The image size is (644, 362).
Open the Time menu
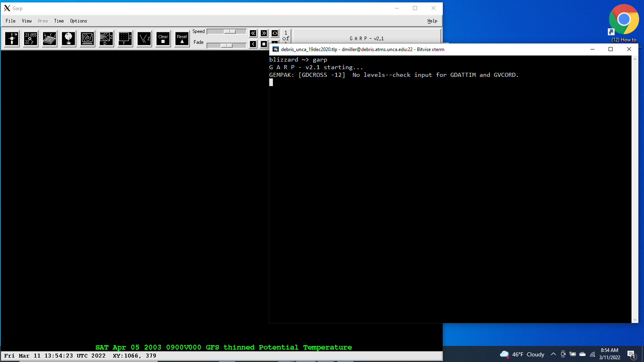[59, 21]
